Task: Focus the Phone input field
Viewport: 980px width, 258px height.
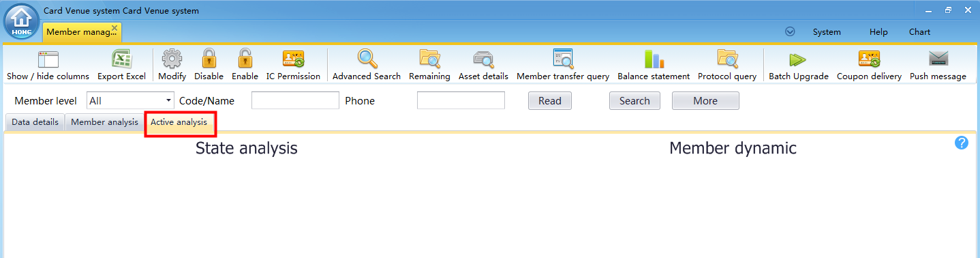Action: (x=461, y=101)
